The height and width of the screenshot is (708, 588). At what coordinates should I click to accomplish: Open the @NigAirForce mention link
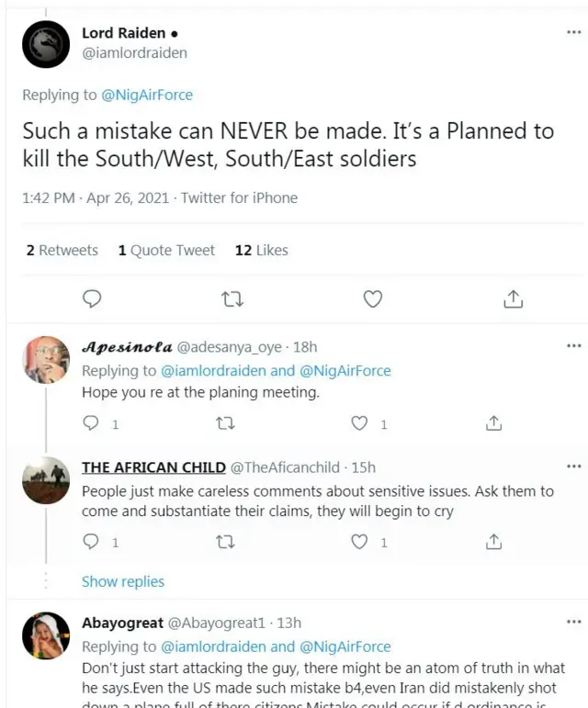click(x=147, y=95)
